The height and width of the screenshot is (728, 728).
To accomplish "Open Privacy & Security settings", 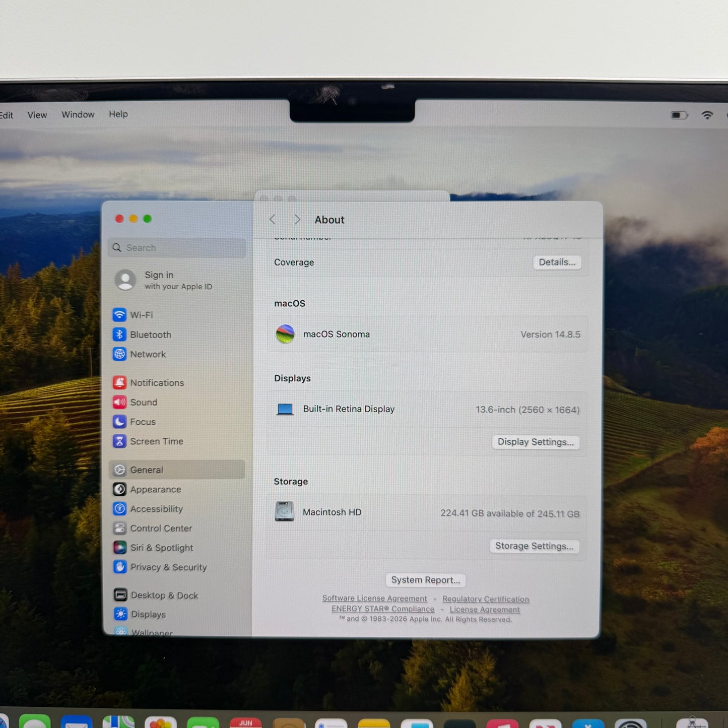I will [160, 567].
